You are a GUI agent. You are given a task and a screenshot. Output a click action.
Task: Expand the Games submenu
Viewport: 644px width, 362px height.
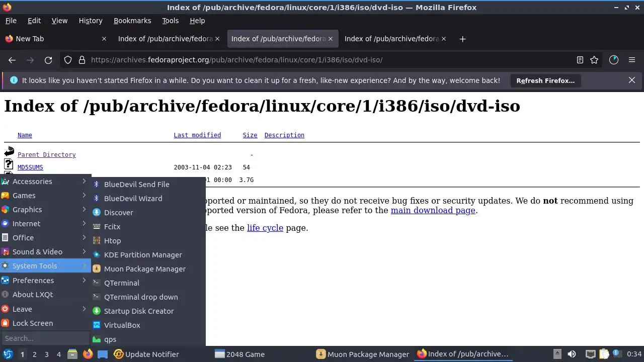pyautogui.click(x=45, y=196)
